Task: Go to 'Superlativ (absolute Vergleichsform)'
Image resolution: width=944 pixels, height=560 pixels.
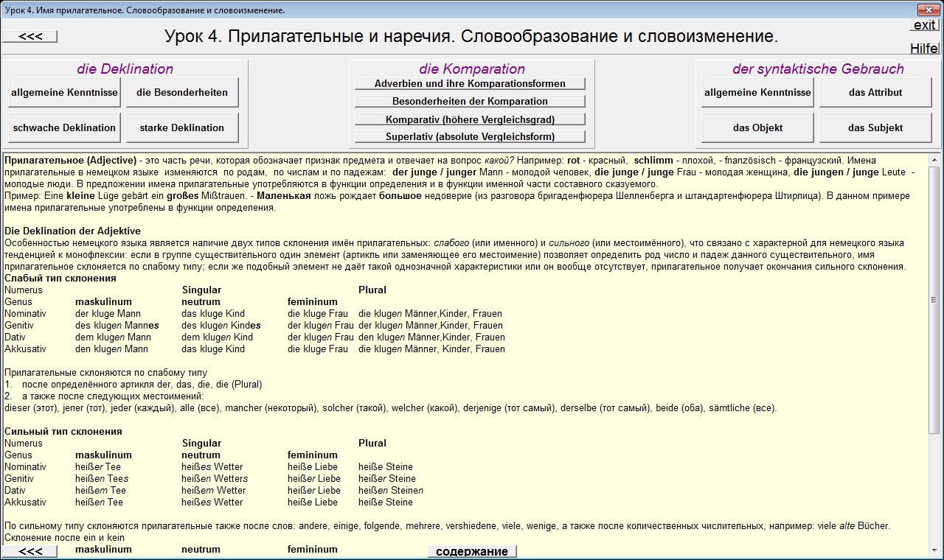Action: pyautogui.click(x=470, y=137)
